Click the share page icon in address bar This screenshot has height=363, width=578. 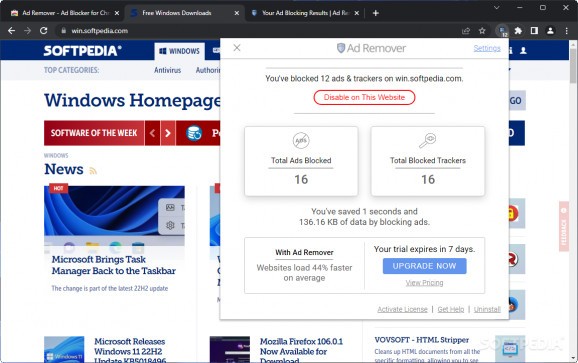466,31
